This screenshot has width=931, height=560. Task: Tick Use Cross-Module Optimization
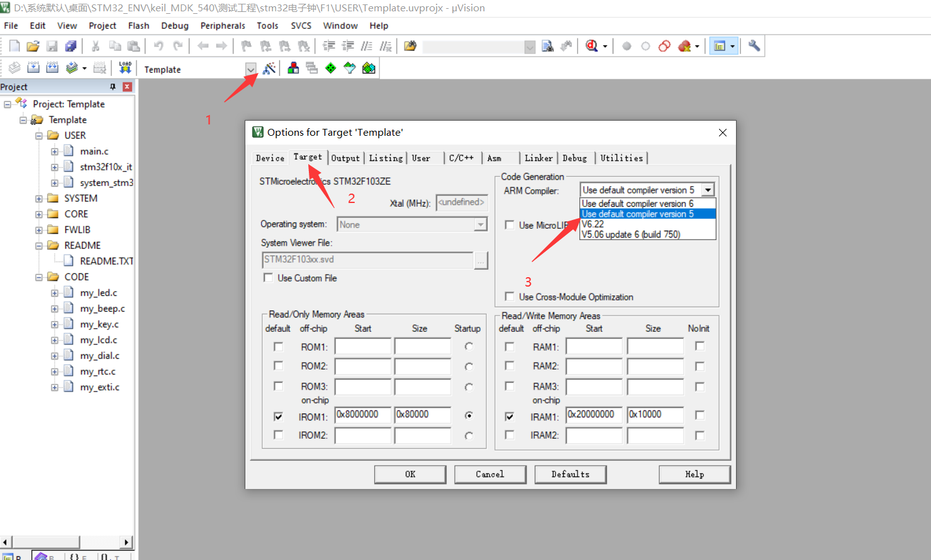click(x=510, y=297)
